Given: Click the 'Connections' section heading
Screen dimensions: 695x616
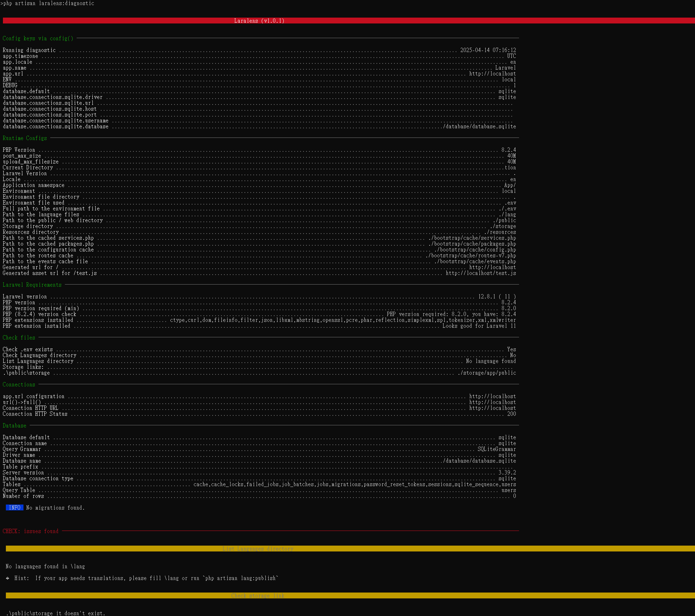Looking at the screenshot, I should (19, 385).
